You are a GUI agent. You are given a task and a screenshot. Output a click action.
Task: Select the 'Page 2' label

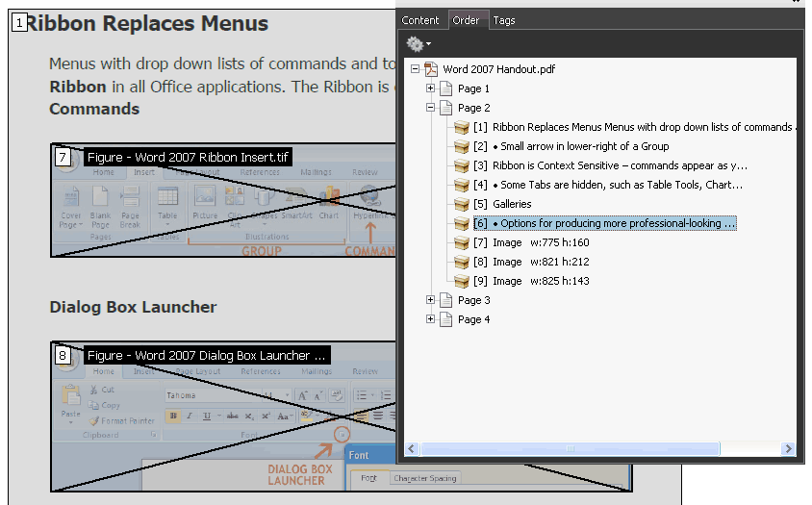tap(473, 108)
